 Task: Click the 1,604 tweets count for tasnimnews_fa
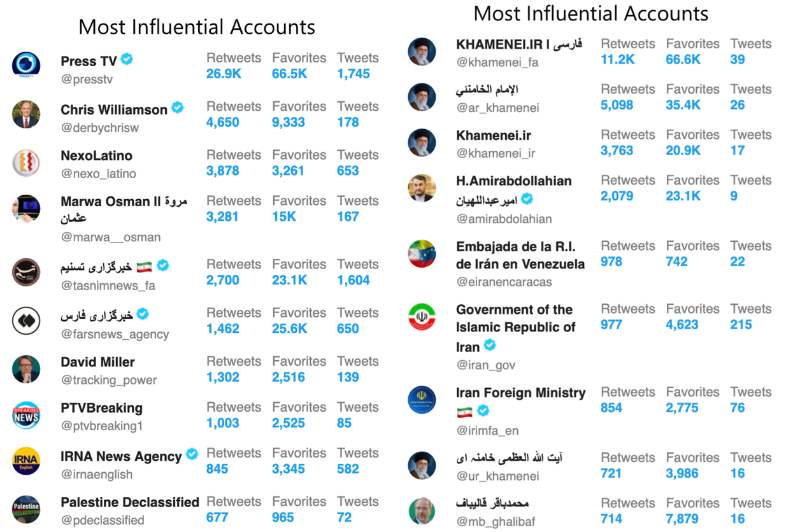(354, 280)
